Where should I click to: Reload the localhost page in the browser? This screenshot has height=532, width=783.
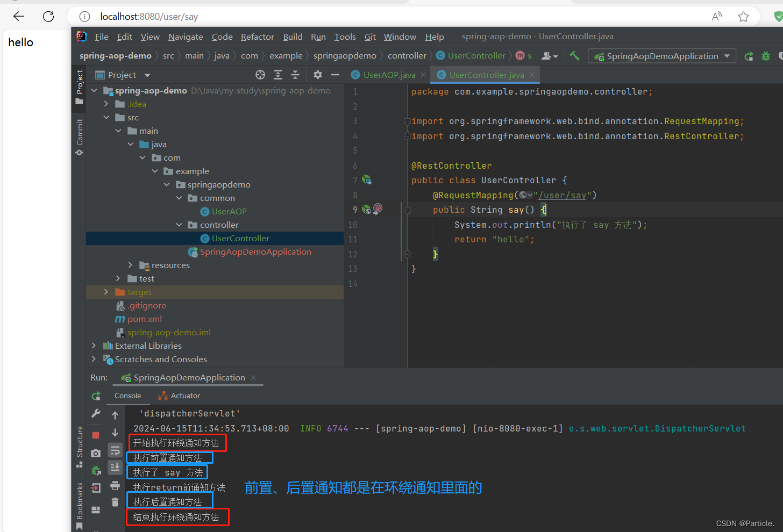(x=48, y=16)
